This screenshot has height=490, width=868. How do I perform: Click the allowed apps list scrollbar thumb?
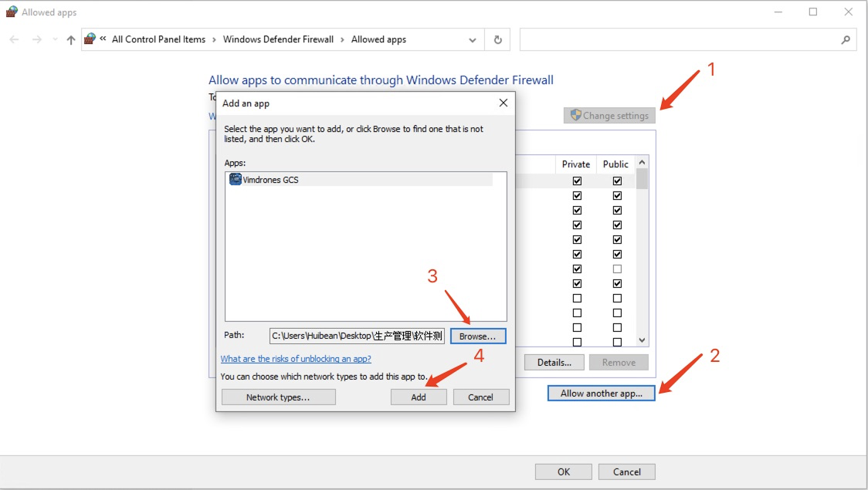pos(642,180)
